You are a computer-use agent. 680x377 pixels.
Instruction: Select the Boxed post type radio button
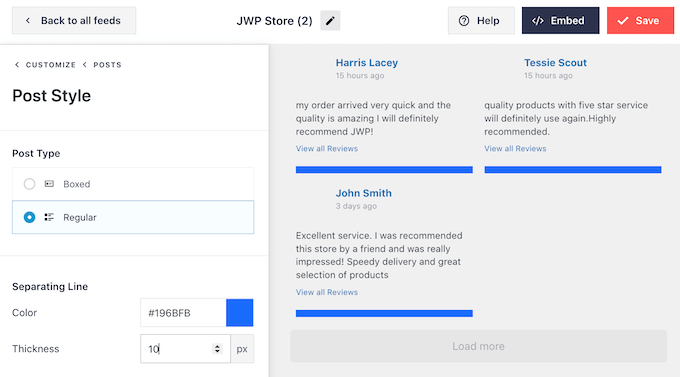[x=29, y=184]
